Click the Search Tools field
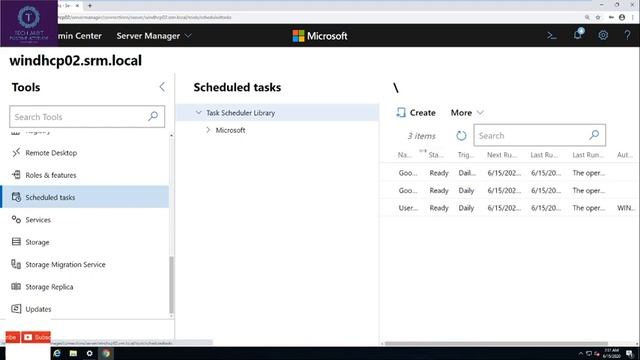Viewport: 640px width, 360px height. pyautogui.click(x=87, y=117)
